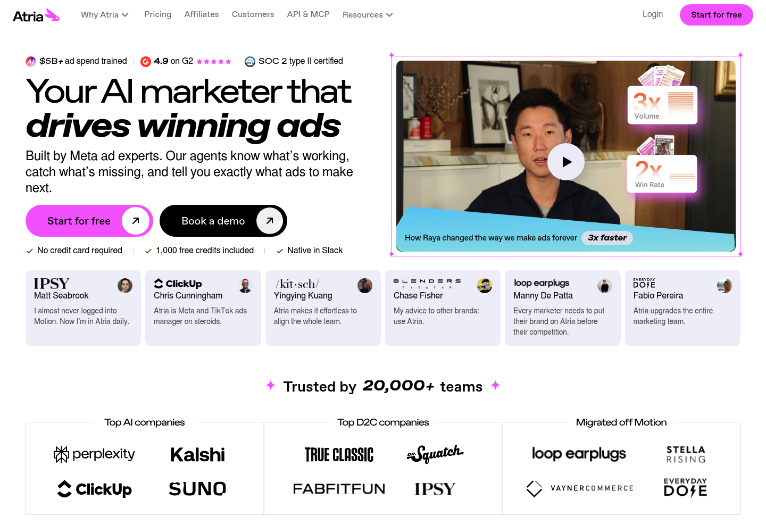Click the G2 logo icon
The height and width of the screenshot is (532, 766).
coord(146,62)
